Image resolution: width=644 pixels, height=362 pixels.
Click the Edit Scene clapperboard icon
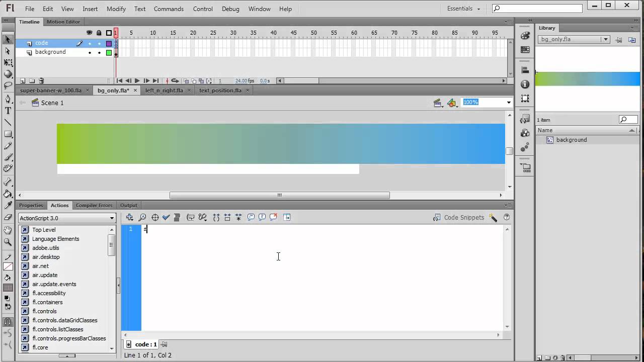coord(438,103)
